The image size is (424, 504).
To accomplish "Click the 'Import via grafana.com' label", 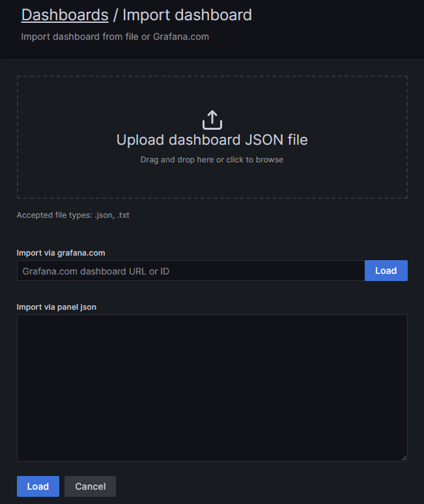I will pos(61,253).
